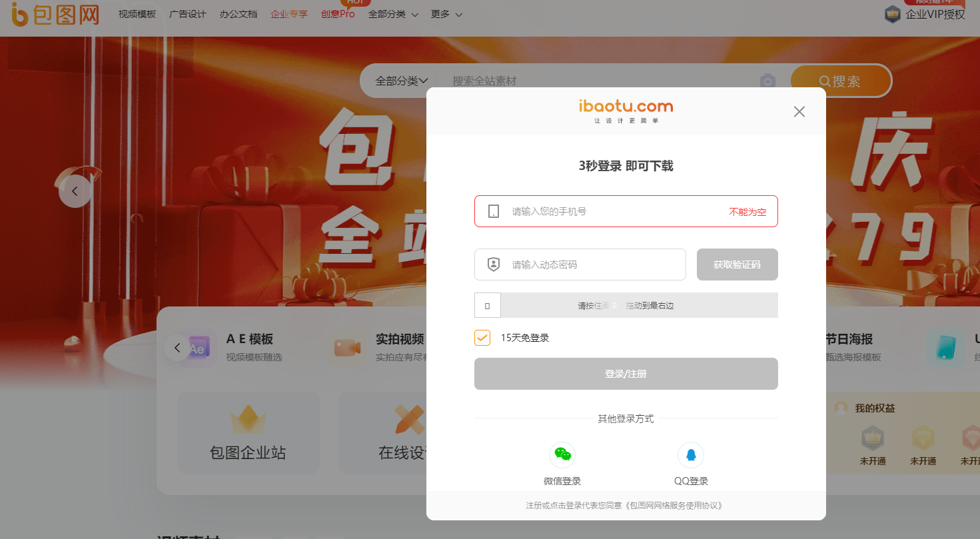Go to the 广告设计 navigation item

coord(188,14)
